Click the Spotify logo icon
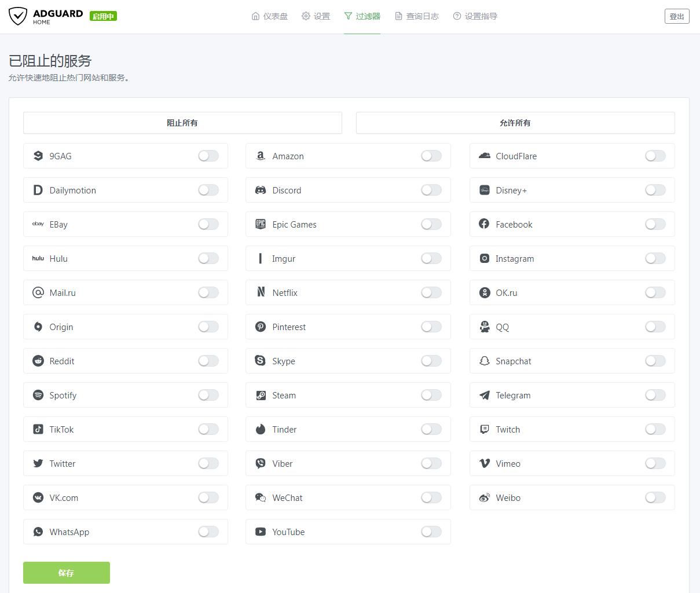Screen dimensions: 700x593 click(x=38, y=395)
